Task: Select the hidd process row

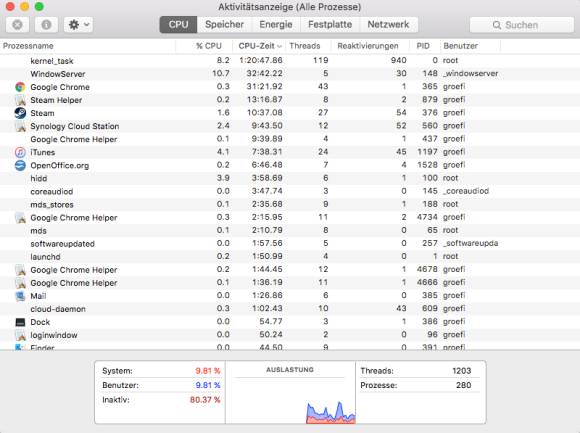Action: coord(290,178)
